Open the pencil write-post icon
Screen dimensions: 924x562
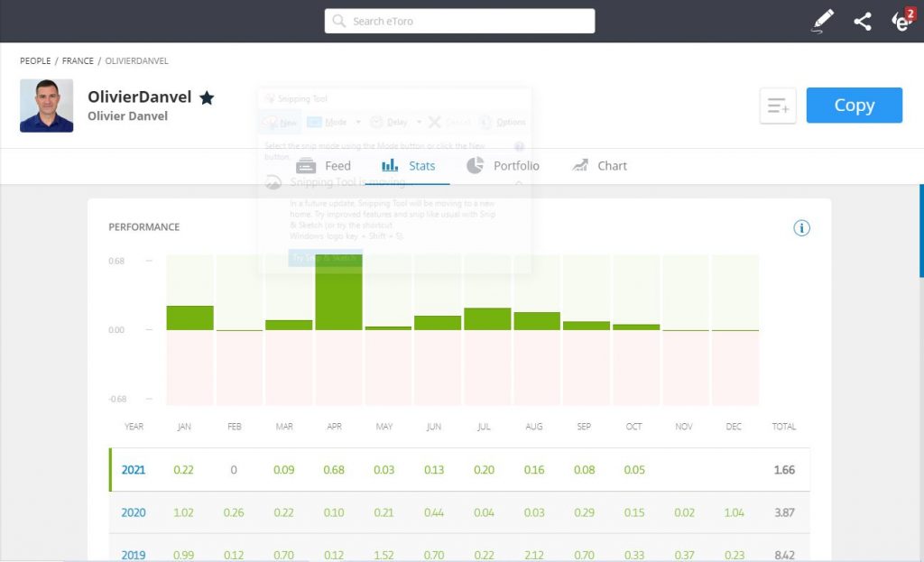[823, 22]
